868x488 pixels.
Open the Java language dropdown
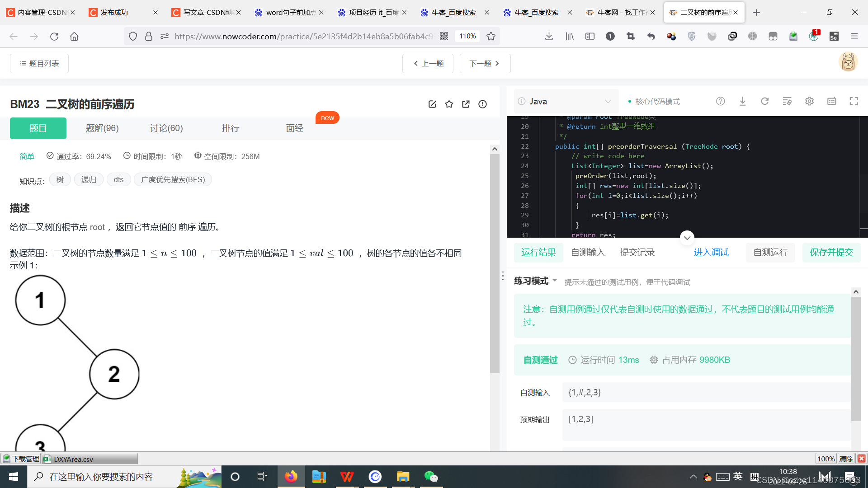pyautogui.click(x=566, y=101)
